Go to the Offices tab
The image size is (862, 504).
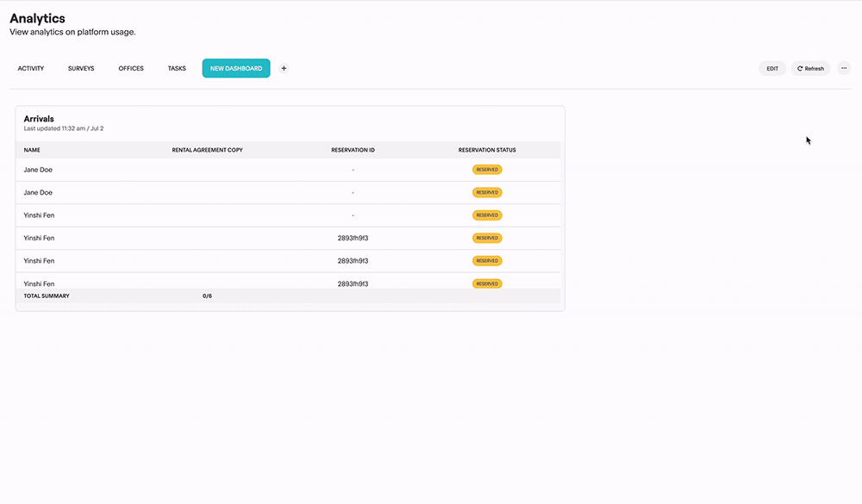tap(131, 68)
